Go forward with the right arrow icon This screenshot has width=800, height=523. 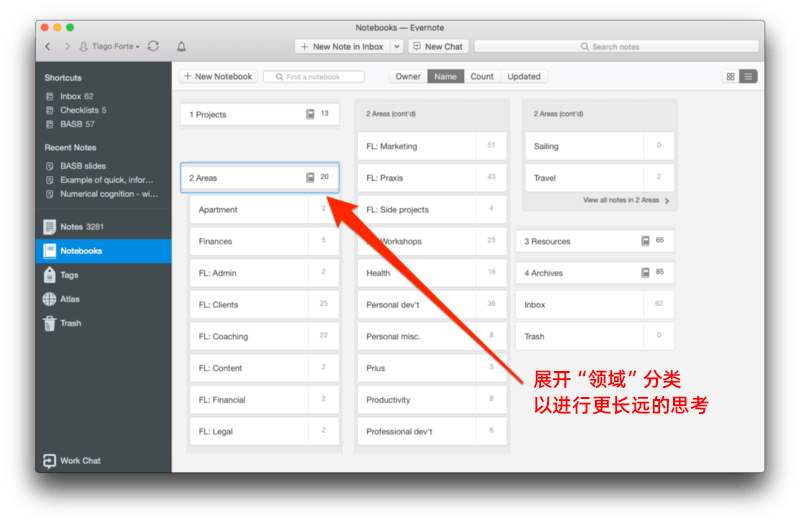coord(67,46)
